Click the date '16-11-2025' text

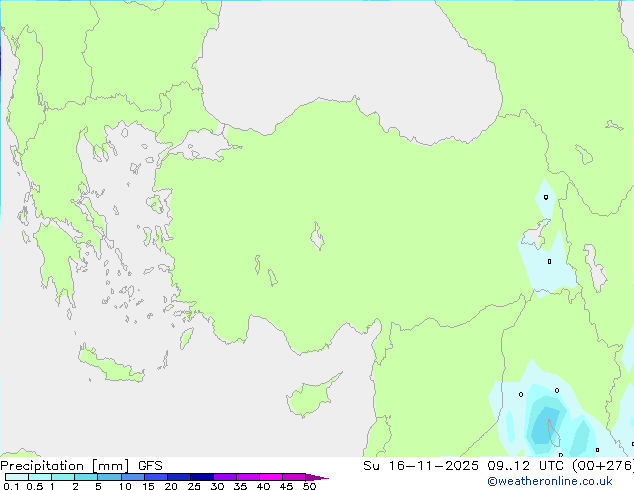(433, 466)
